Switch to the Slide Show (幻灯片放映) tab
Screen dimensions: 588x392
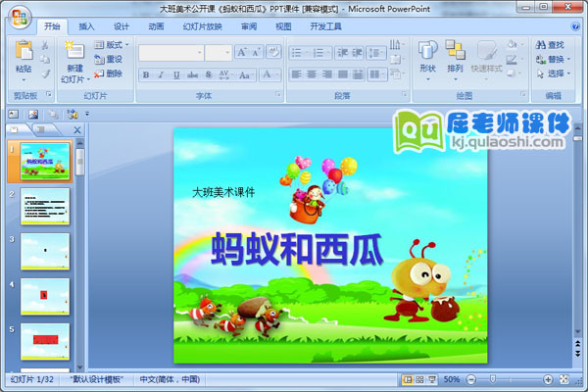(203, 26)
